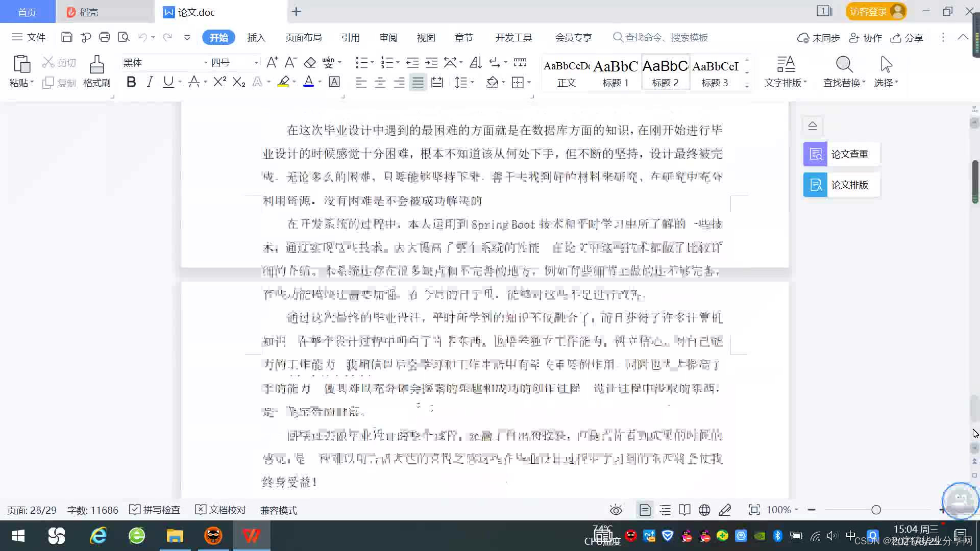Open the zoom level 100% dropdown
Image resolution: width=980 pixels, height=551 pixels.
tap(782, 510)
